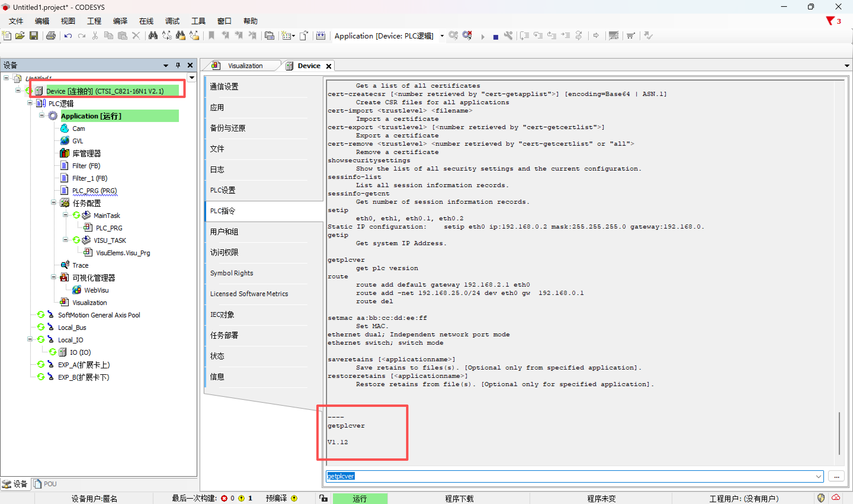Collapse the 任务配置 node
853x504 pixels.
click(x=53, y=203)
